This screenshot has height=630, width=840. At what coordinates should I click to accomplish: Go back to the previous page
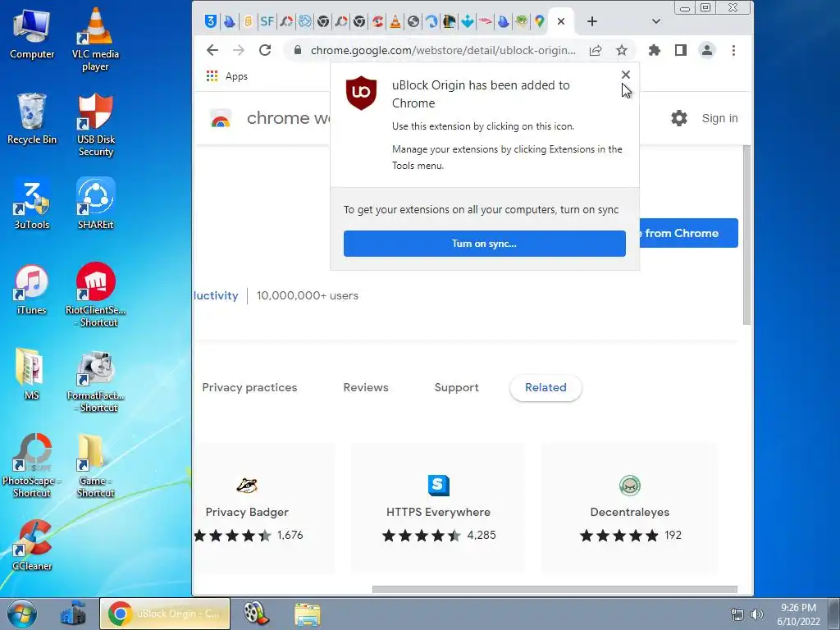212,50
